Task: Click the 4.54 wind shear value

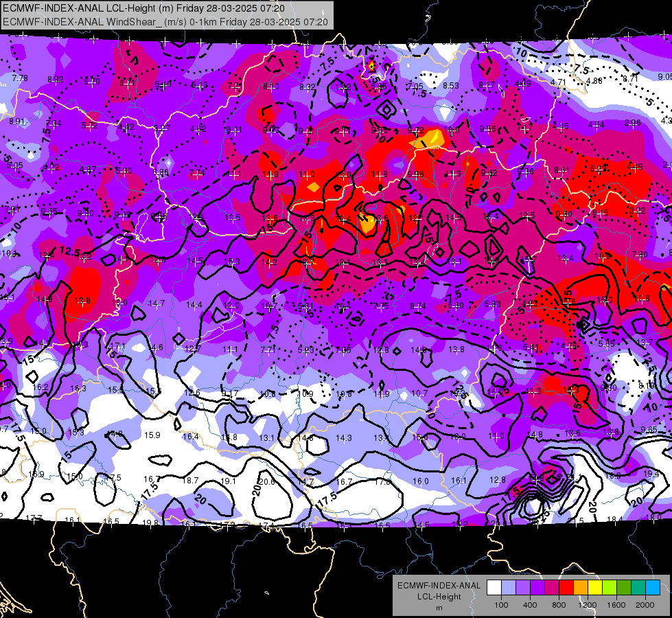Action: click(596, 124)
